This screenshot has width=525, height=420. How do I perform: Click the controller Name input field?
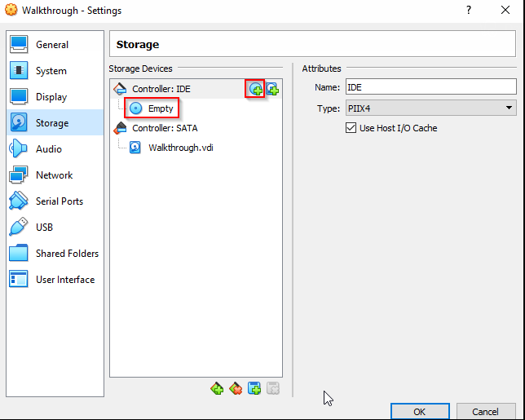431,87
